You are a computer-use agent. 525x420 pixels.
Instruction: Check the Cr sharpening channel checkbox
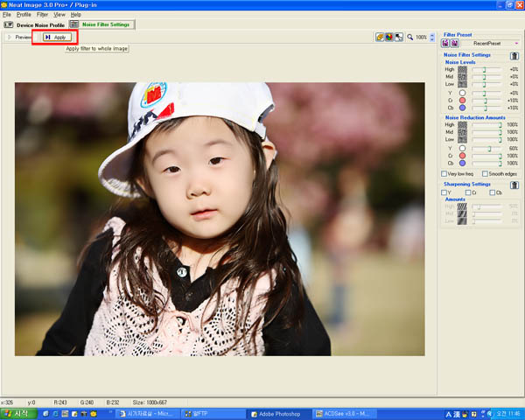pos(468,192)
